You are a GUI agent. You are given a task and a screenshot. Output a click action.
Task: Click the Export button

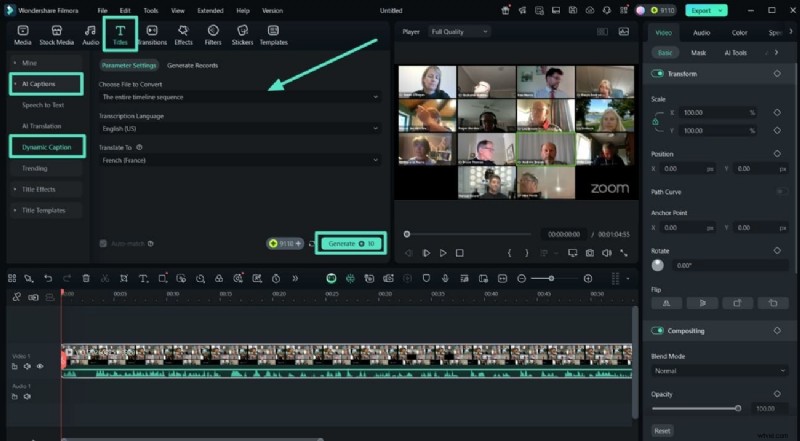click(x=702, y=10)
